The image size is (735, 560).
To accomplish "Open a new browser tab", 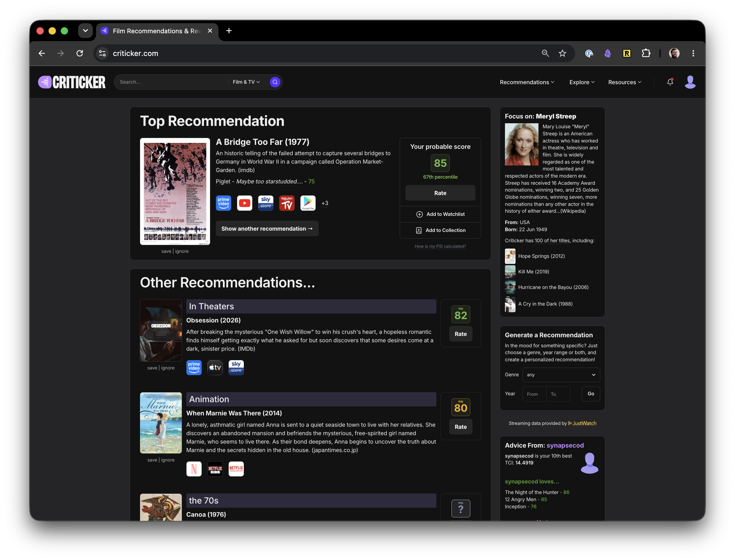I will point(229,31).
